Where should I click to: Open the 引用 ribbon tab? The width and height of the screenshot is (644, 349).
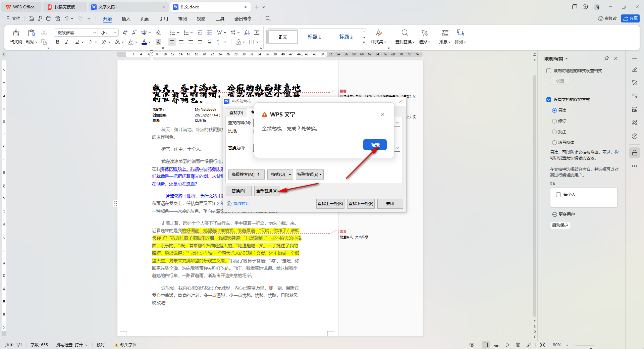pyautogui.click(x=163, y=19)
